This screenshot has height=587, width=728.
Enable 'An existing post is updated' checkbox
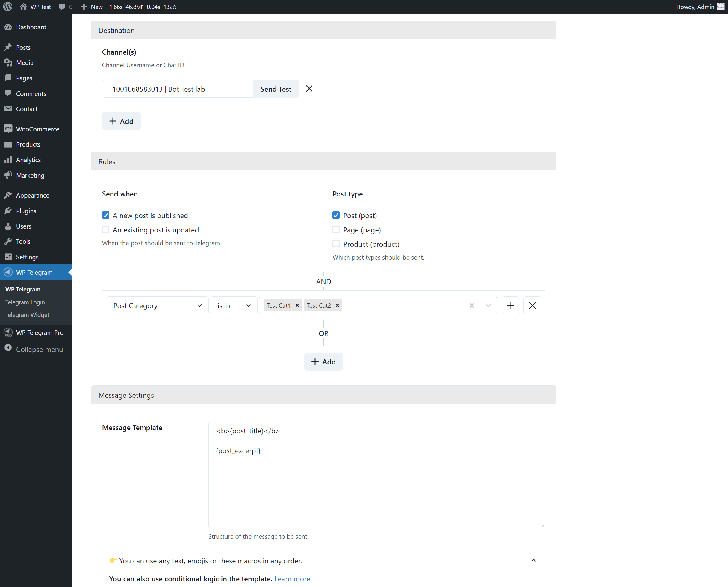[105, 230]
